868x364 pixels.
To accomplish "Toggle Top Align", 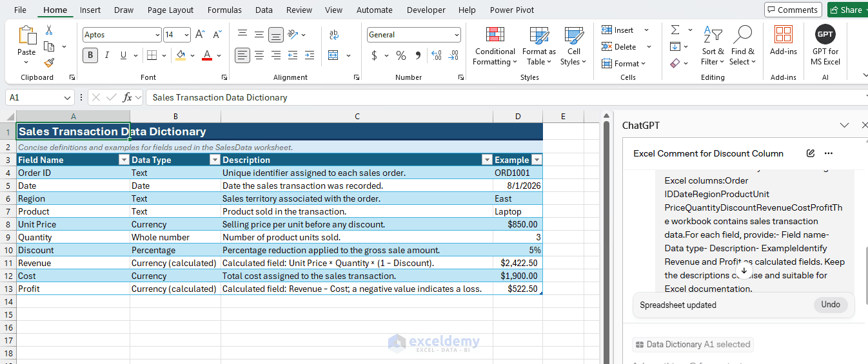I will click(242, 35).
